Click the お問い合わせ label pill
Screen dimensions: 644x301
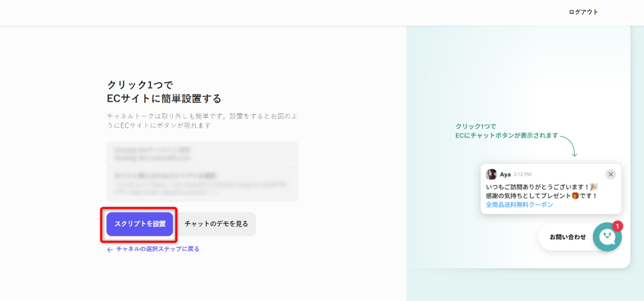click(568, 237)
